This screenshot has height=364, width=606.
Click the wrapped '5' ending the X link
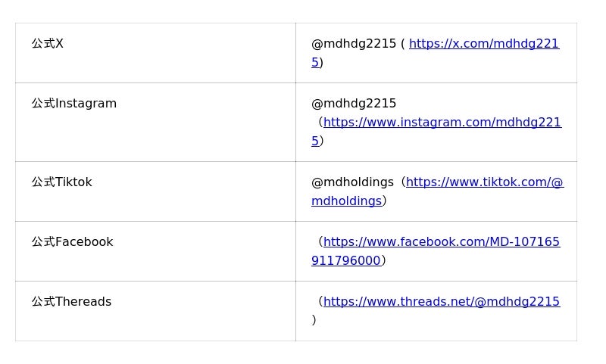coord(315,63)
